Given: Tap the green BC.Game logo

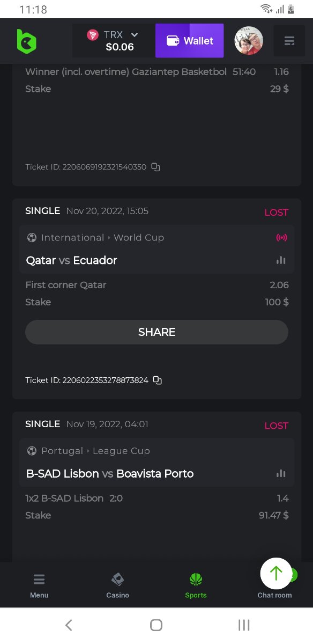Looking at the screenshot, I should [26, 41].
